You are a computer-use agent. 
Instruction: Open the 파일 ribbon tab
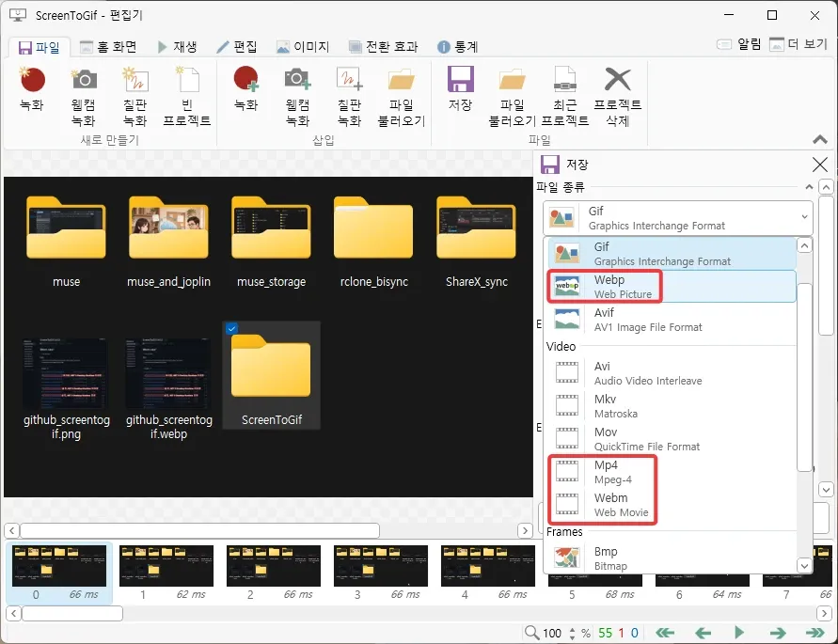click(x=39, y=48)
